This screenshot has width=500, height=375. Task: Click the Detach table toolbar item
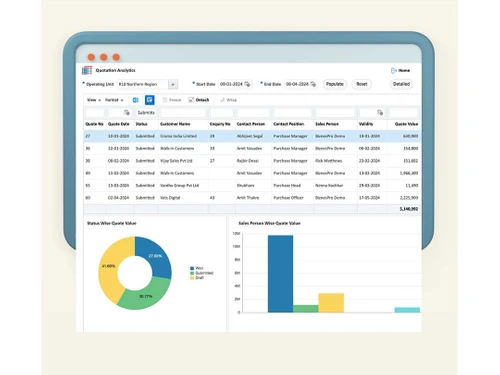(x=199, y=100)
